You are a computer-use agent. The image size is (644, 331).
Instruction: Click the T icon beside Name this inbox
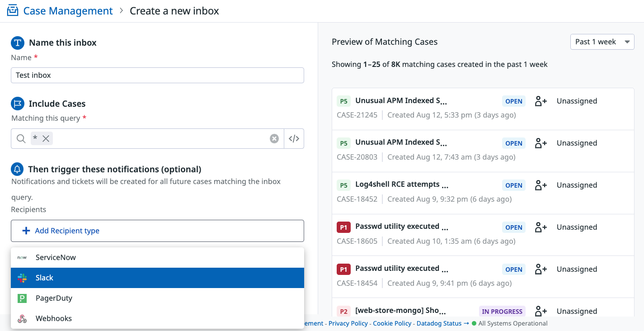17,43
